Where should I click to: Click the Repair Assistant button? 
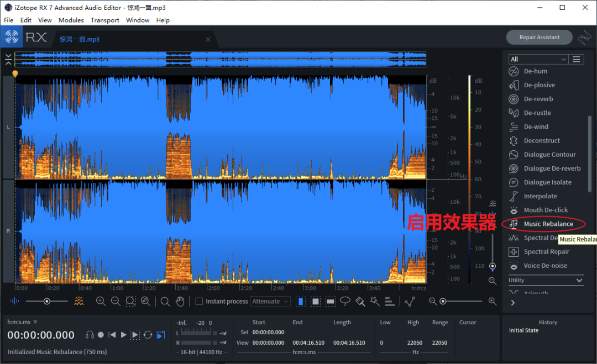[539, 37]
